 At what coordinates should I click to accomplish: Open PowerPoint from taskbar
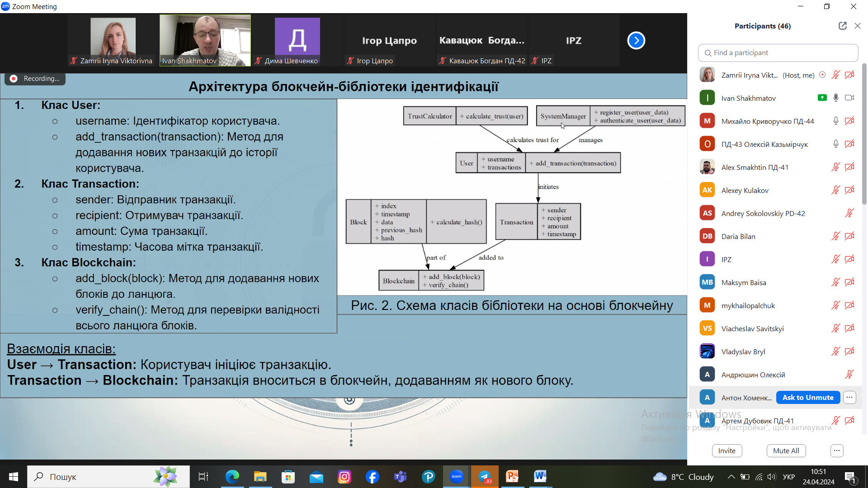(x=512, y=477)
